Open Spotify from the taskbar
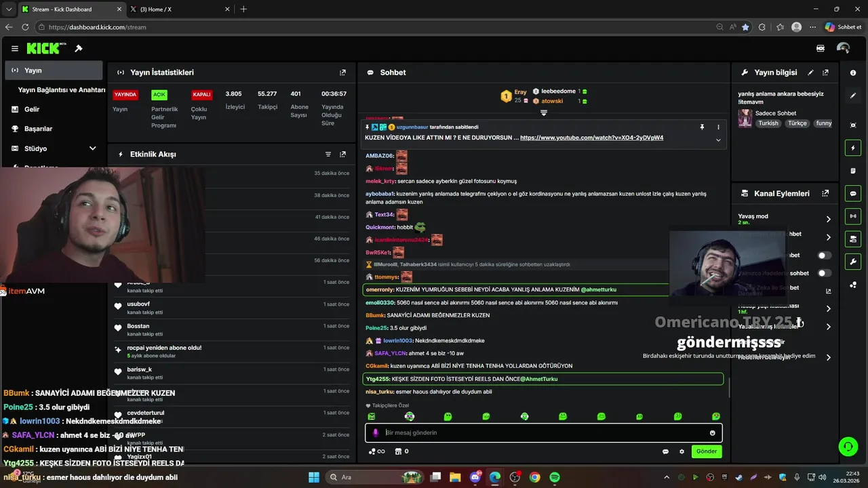The height and width of the screenshot is (488, 868). click(x=555, y=477)
